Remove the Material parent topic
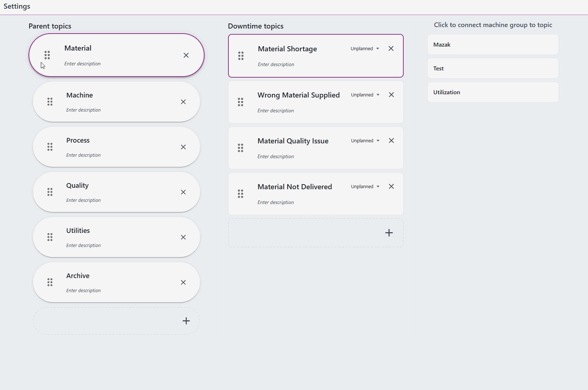The image size is (588, 390). pos(186,55)
